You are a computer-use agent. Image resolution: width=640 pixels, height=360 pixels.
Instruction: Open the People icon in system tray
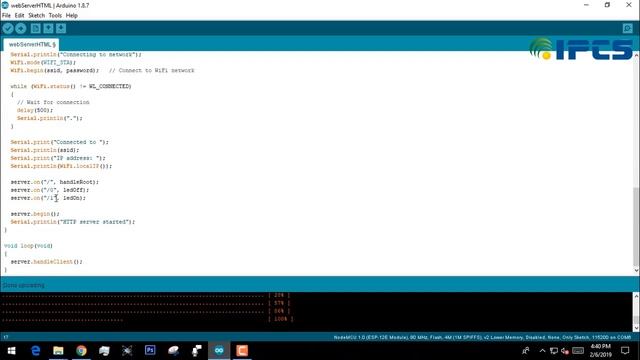(526, 351)
